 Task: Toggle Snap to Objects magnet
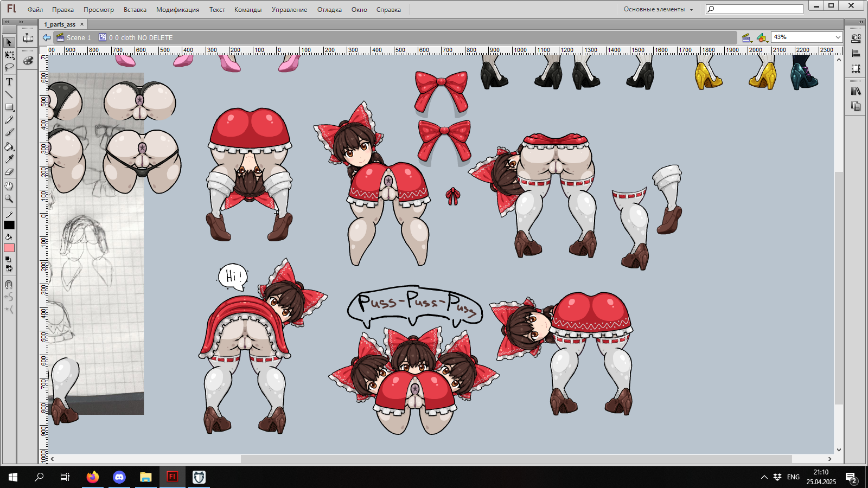point(9,284)
